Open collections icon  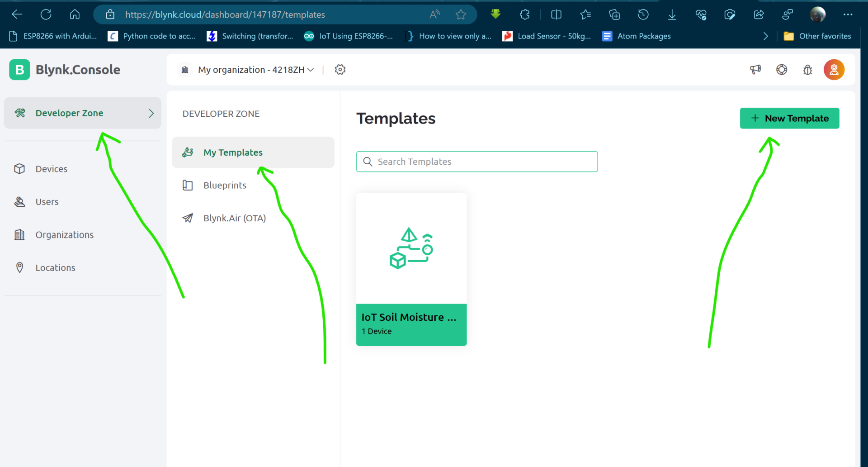tap(614, 14)
